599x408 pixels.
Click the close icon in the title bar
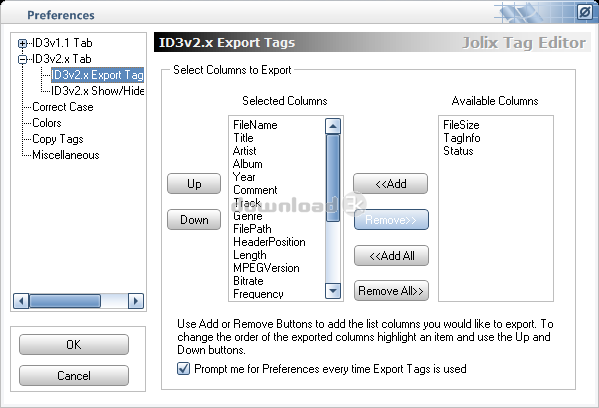pyautogui.click(x=584, y=12)
